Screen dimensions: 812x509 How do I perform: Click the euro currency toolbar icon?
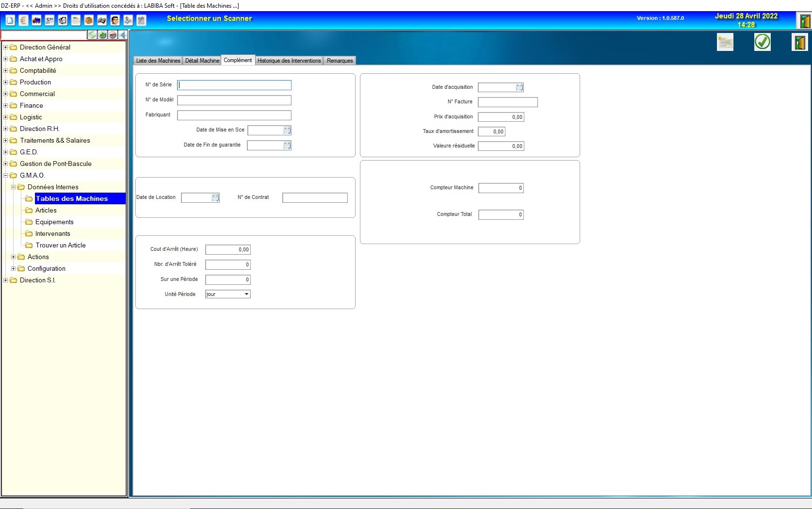23,20
